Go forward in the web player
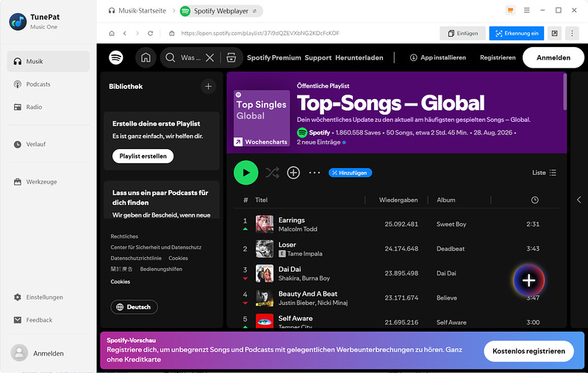Screen dimensions: 588x373 point(137,33)
